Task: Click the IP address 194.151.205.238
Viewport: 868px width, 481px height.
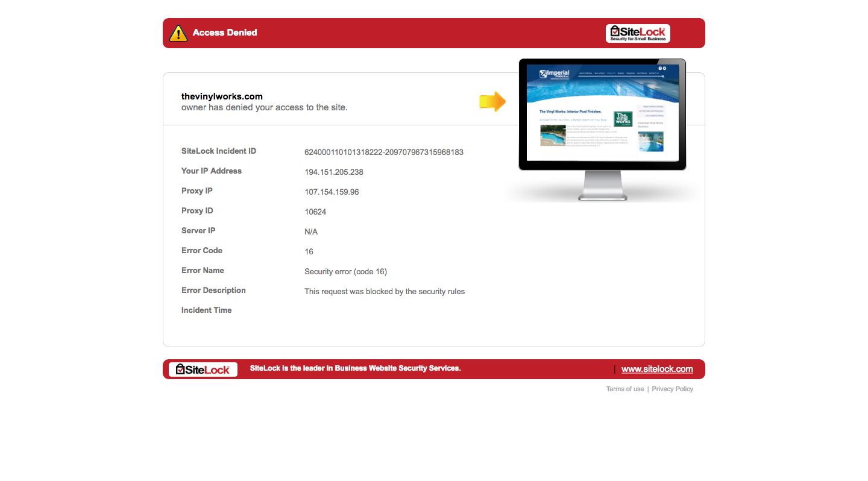Action: pyautogui.click(x=334, y=172)
